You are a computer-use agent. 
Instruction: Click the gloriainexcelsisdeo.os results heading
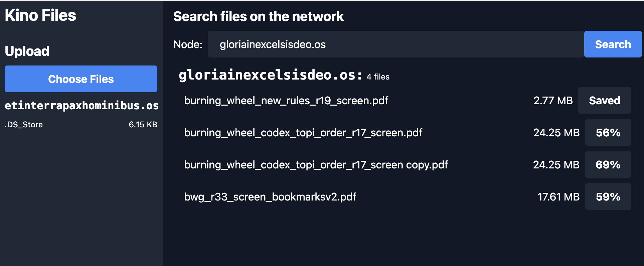(271, 75)
